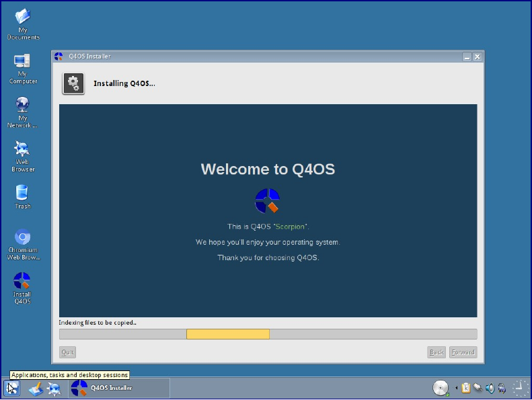Click "We hope you'll enjoy your operating system."
The image size is (532, 400).
268,242
